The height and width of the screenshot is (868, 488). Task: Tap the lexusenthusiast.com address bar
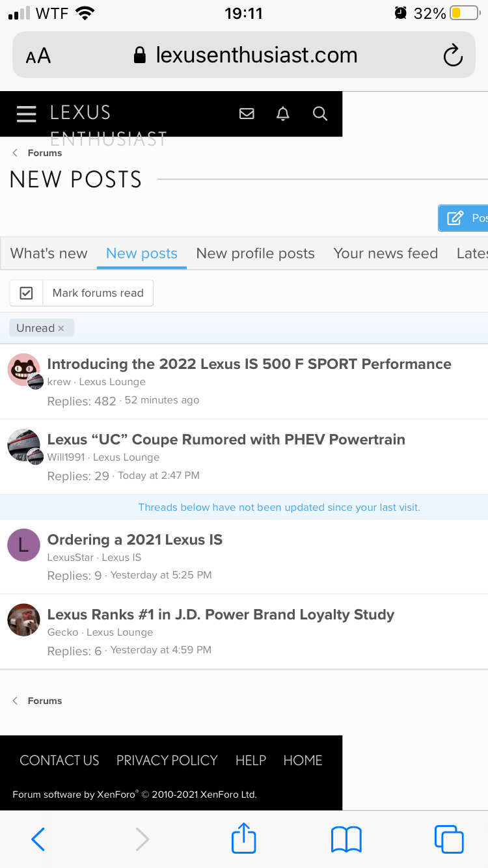[x=257, y=55]
